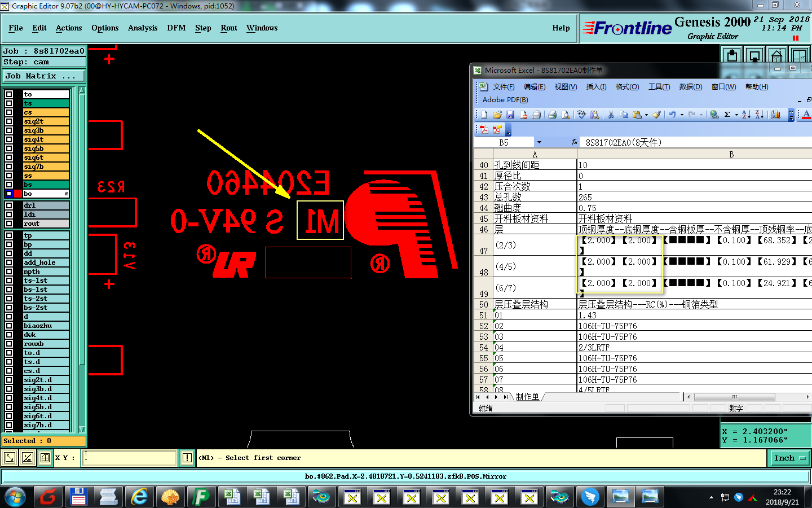Viewport: 812px width, 508px height.
Task: Click the Insert Hyperlink globe icon
Action: 714,115
